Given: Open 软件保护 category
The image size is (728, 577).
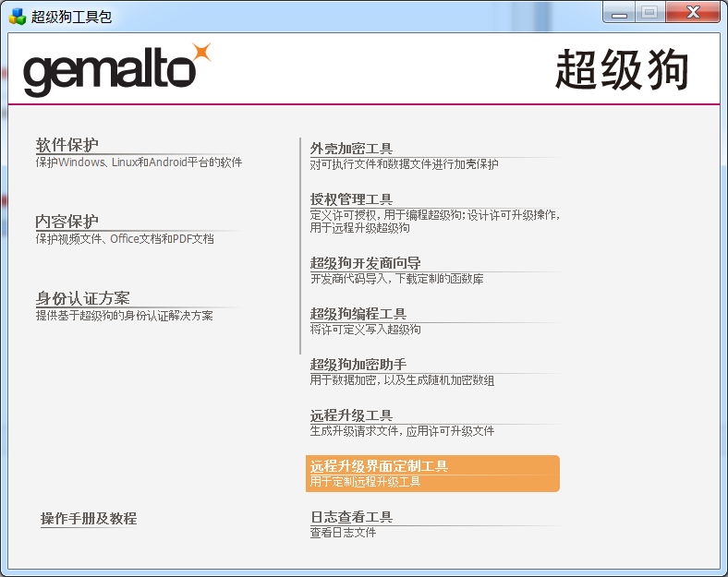Looking at the screenshot, I should [x=67, y=145].
